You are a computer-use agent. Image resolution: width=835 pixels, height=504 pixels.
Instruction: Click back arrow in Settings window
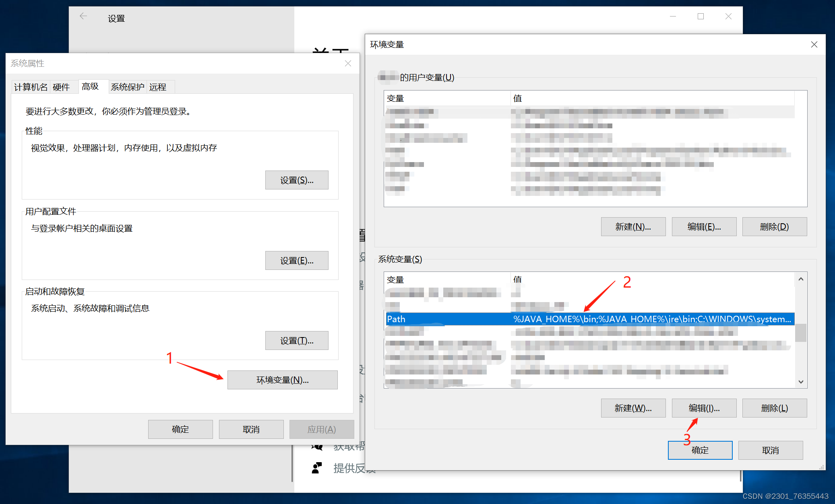tap(83, 16)
